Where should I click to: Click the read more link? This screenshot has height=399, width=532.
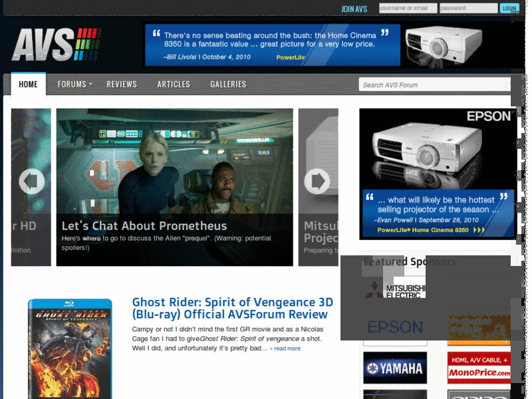pos(285,348)
